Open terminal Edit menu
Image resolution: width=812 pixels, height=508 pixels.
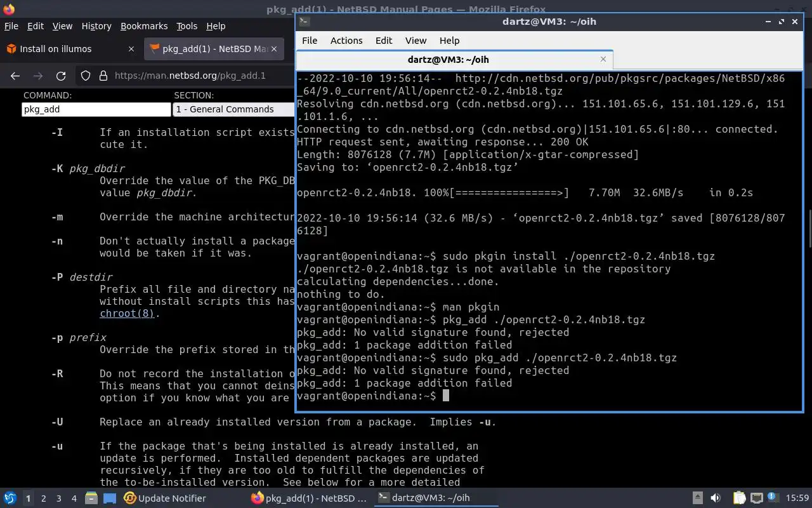tap(384, 40)
